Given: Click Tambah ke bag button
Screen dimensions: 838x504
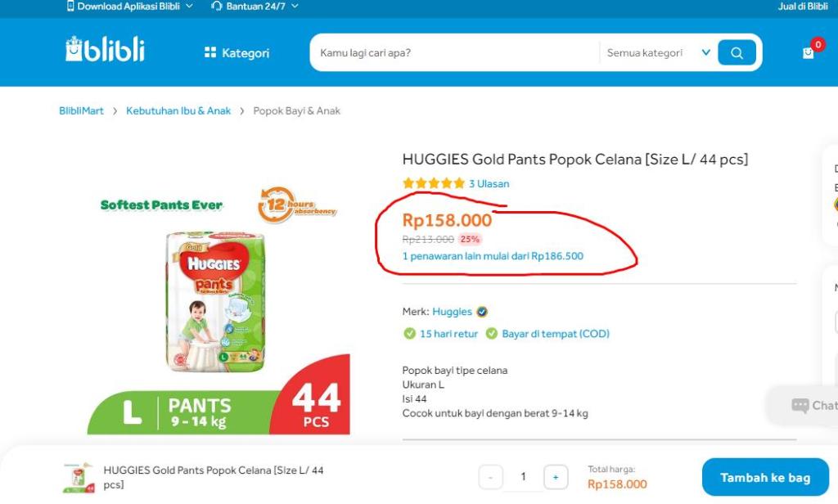Looking at the screenshot, I should coord(765,478).
